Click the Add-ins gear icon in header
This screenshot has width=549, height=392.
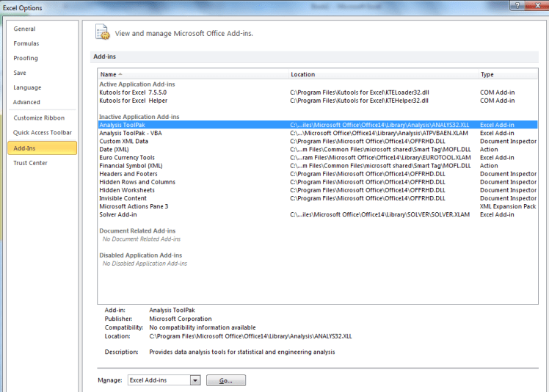click(x=102, y=32)
